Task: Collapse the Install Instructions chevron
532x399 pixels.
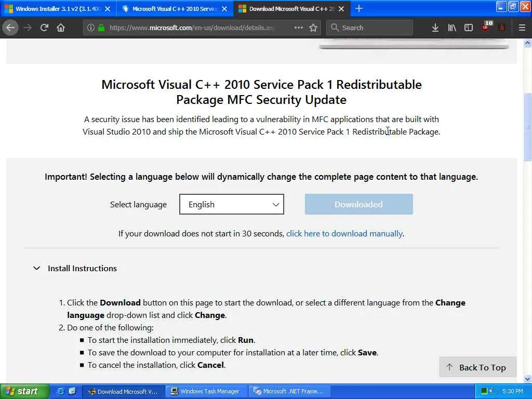Action: (x=37, y=269)
